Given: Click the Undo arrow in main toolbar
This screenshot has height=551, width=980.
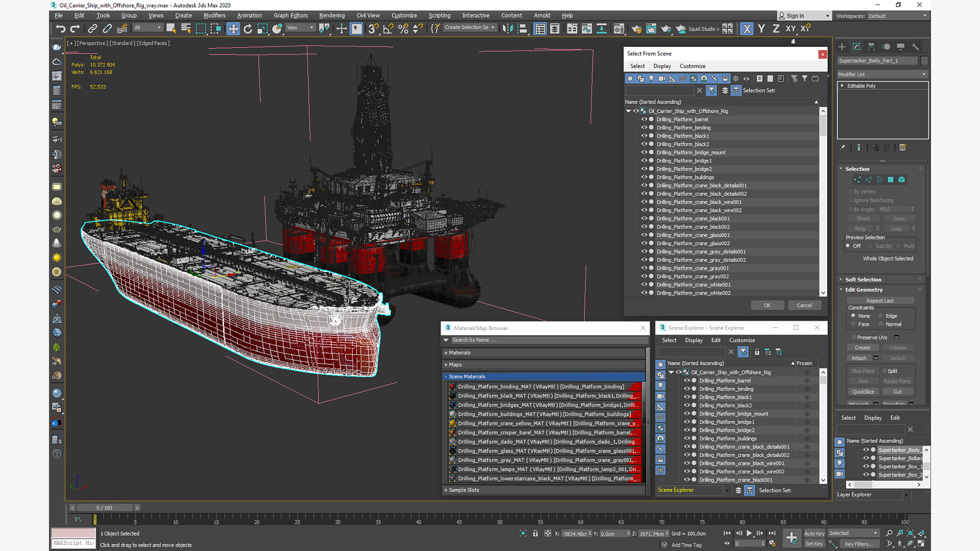Looking at the screenshot, I should click(60, 29).
